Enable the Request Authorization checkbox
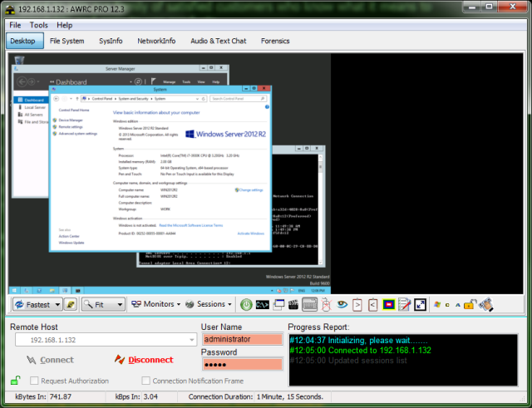532x408 pixels. 34,381
